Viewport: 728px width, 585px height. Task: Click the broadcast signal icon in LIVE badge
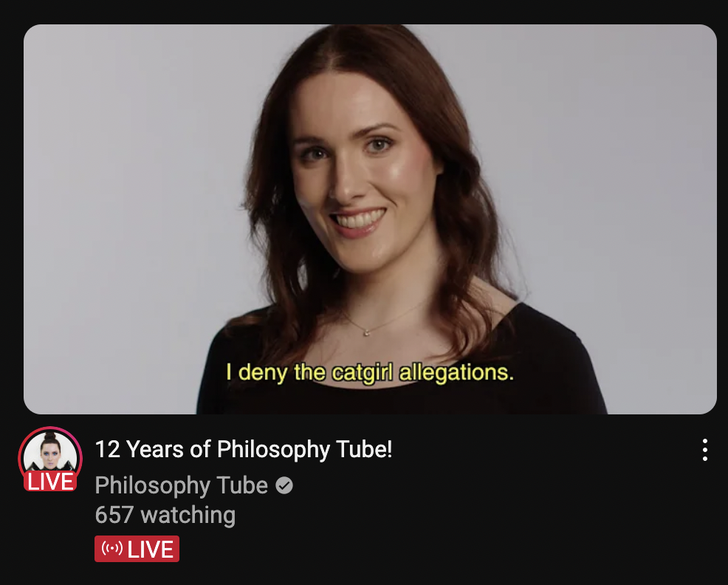[112, 549]
